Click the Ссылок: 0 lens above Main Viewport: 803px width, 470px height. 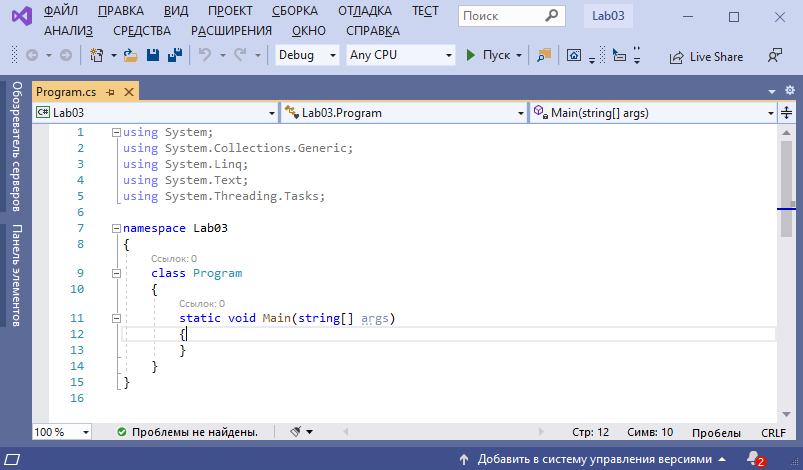click(202, 304)
